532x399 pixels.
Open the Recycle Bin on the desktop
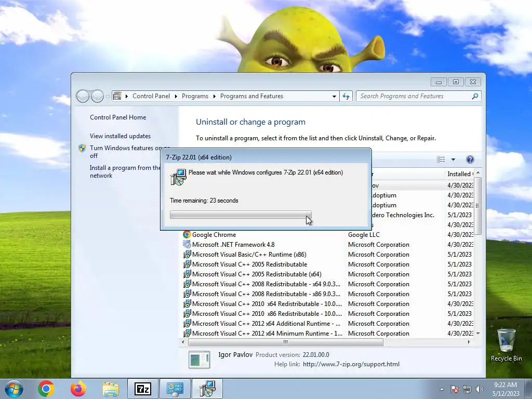[x=506, y=345]
